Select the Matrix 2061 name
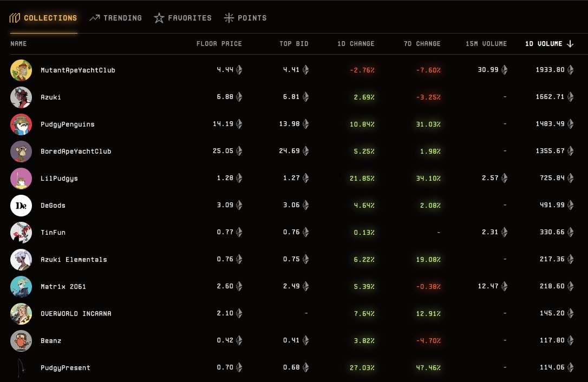 [63, 286]
